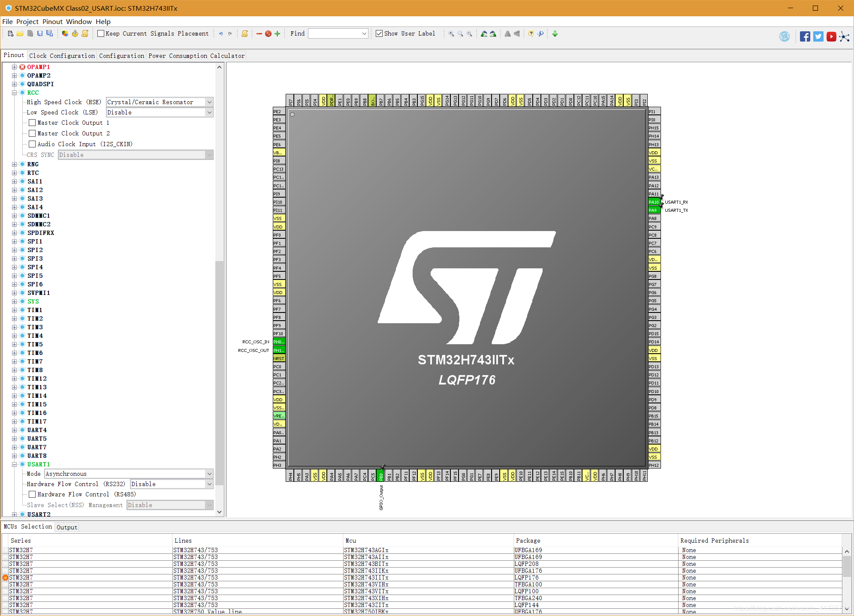854x616 pixels.
Task: Click the zoom out magnifier icon
Action: point(469,33)
